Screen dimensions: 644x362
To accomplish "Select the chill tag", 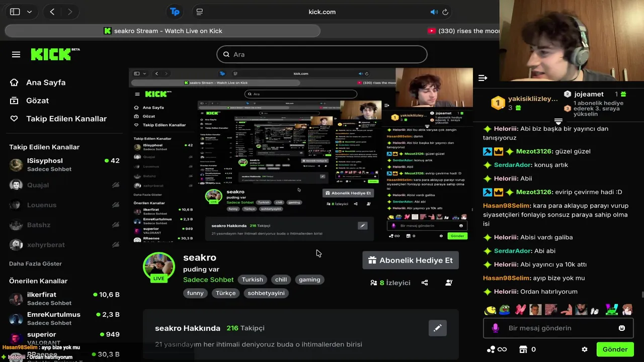I will [281, 280].
